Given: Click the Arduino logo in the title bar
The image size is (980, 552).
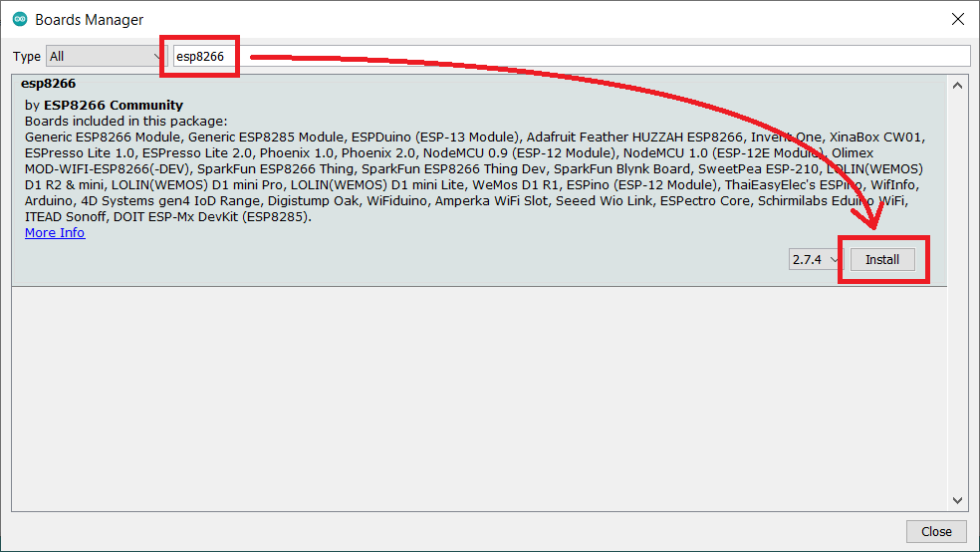Looking at the screenshot, I should click(x=20, y=19).
